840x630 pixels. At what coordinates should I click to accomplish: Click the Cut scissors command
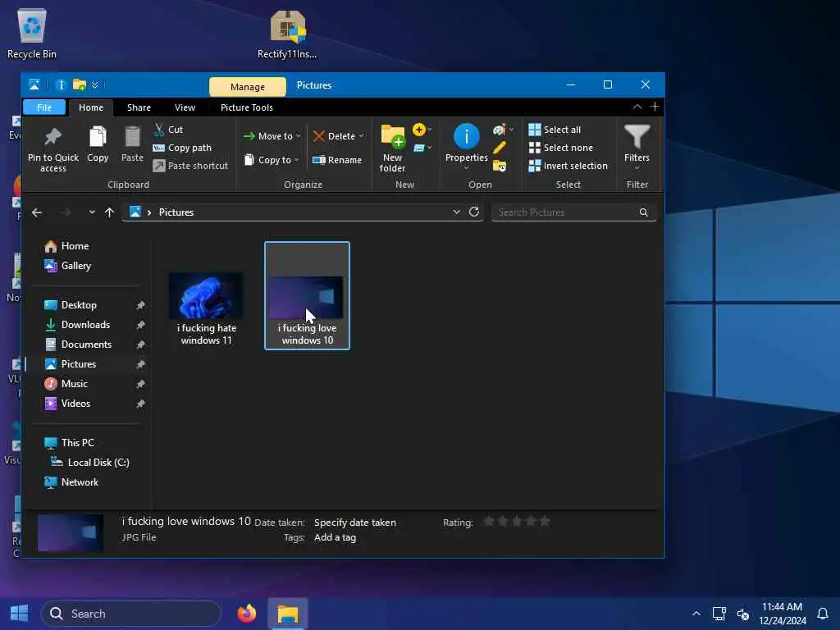point(168,130)
